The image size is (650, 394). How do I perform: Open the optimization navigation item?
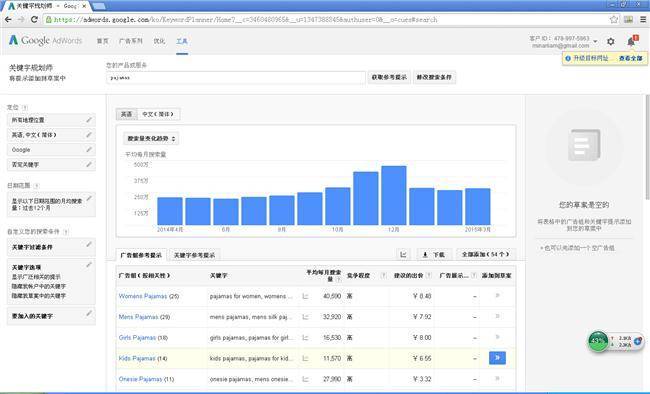click(159, 41)
